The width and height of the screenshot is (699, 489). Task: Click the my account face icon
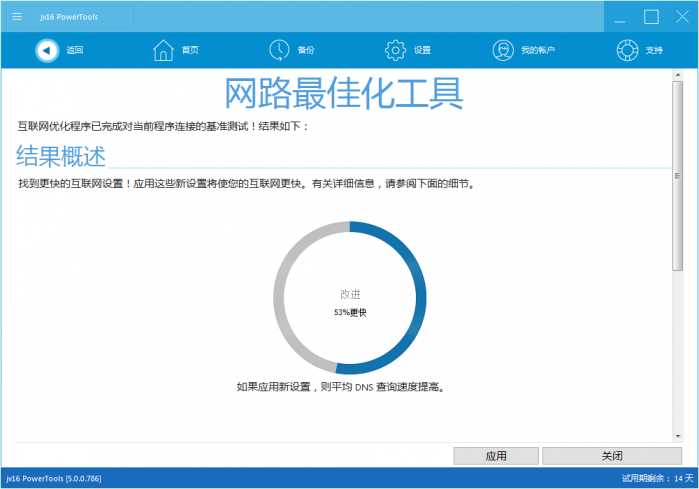503,50
